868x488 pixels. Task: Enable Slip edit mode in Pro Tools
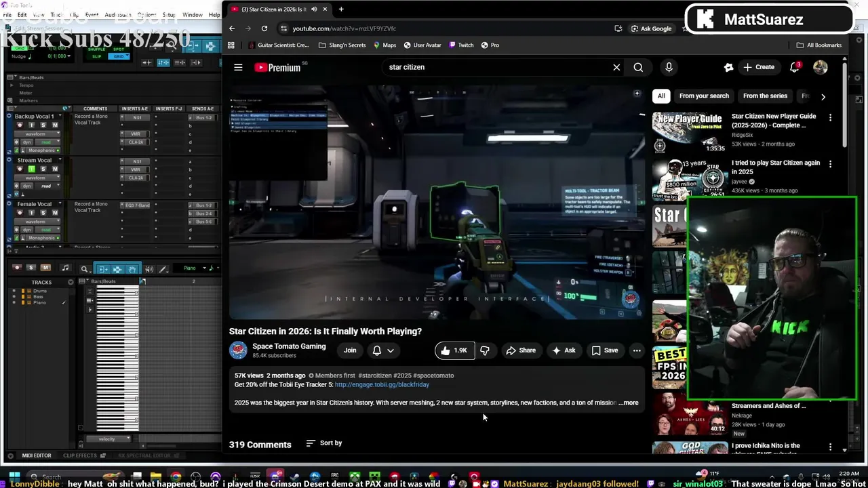pos(97,56)
